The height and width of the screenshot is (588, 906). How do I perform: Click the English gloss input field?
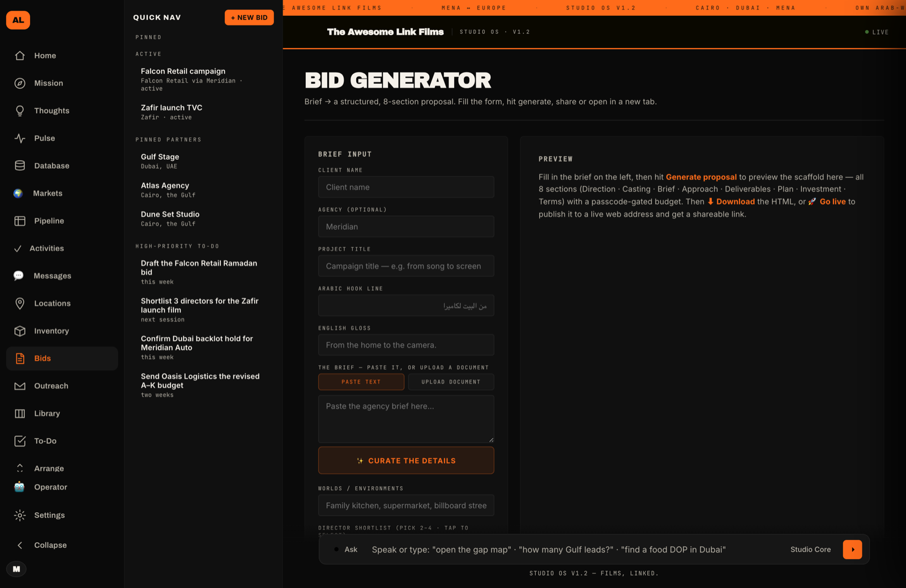point(406,345)
